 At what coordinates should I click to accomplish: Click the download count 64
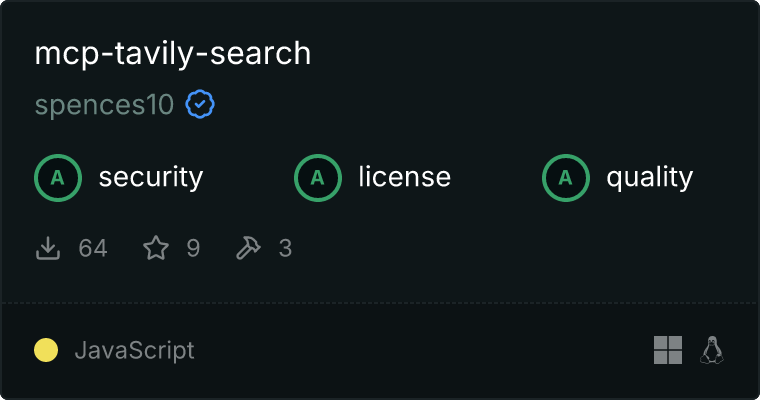93,248
